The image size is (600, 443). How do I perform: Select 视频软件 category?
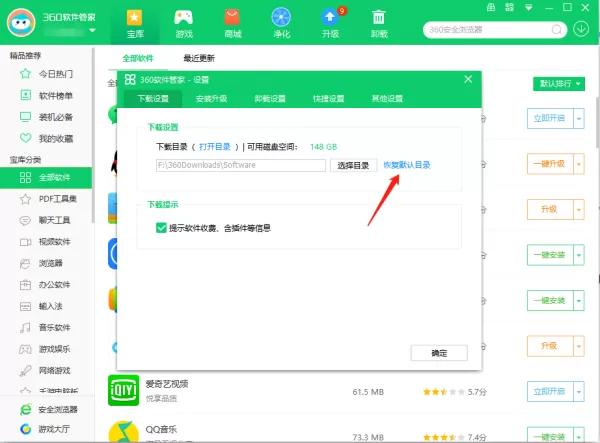(x=46, y=242)
